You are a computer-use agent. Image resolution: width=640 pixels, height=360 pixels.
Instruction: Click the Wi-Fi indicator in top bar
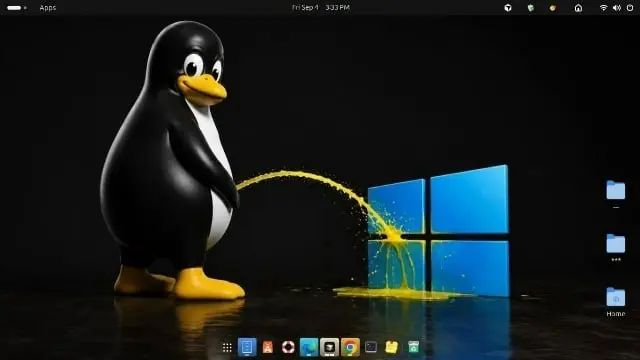point(603,8)
